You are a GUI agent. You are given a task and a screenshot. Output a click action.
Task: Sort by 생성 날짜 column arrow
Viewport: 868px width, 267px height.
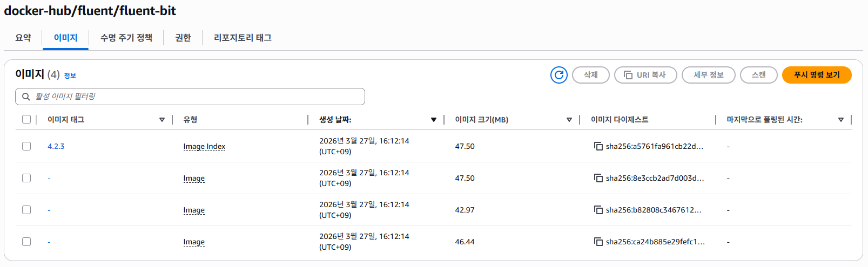point(434,120)
